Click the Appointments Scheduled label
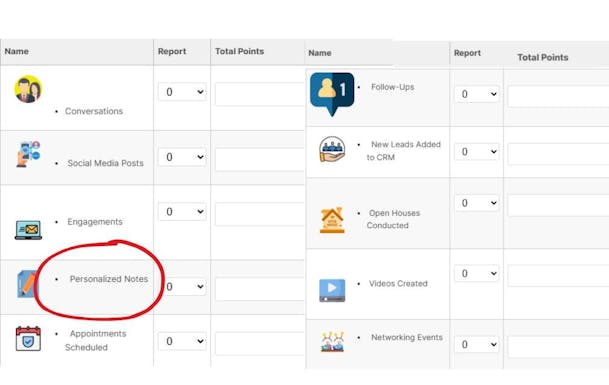This screenshot has width=609, height=385. (96, 340)
